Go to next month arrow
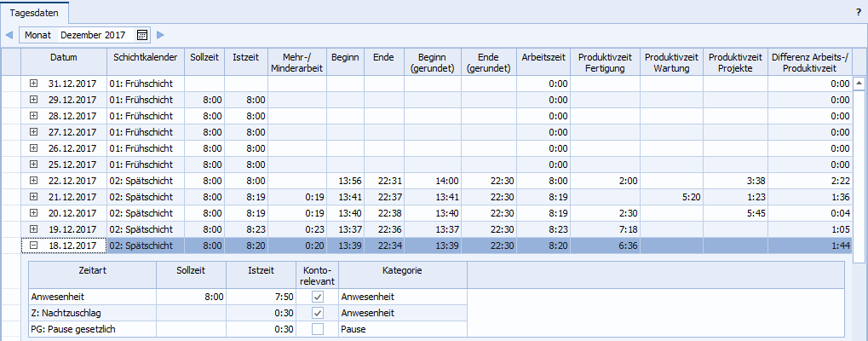The height and width of the screenshot is (341, 868). pyautogui.click(x=160, y=36)
